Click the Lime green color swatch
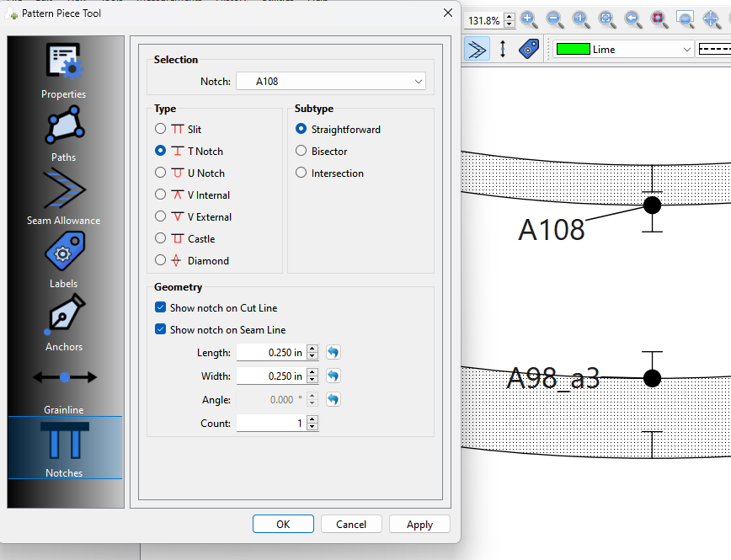The image size is (731, 560). tap(572, 50)
